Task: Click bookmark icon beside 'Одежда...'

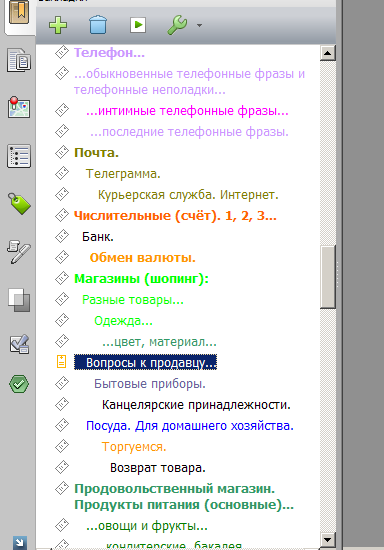Action: pos(62,320)
